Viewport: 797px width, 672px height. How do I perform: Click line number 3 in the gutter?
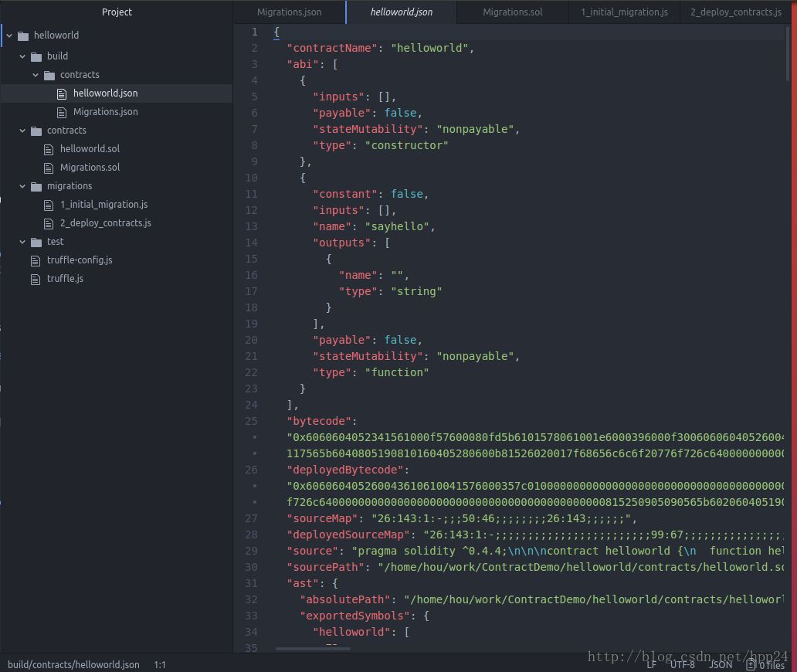(254, 65)
